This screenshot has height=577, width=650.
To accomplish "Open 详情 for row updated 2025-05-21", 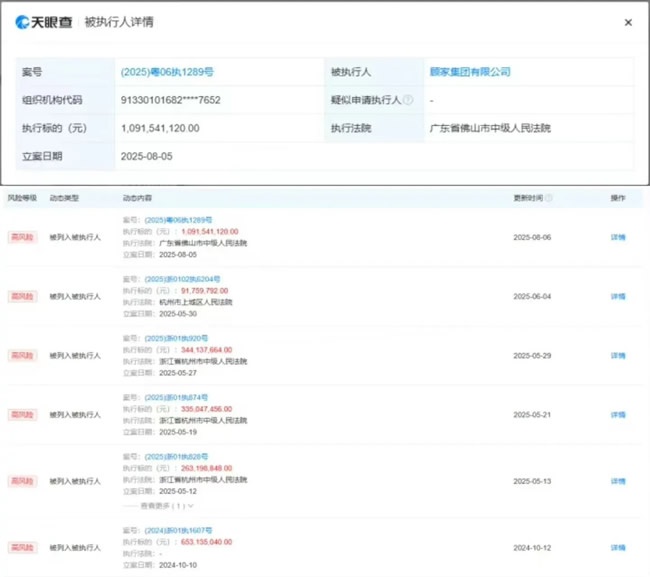I will pyautogui.click(x=618, y=415).
